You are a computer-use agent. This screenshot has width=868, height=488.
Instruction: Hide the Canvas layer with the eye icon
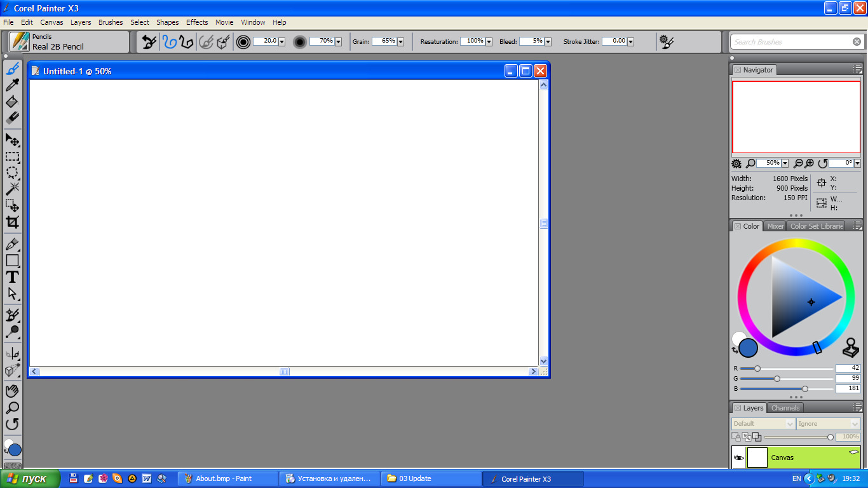738,457
